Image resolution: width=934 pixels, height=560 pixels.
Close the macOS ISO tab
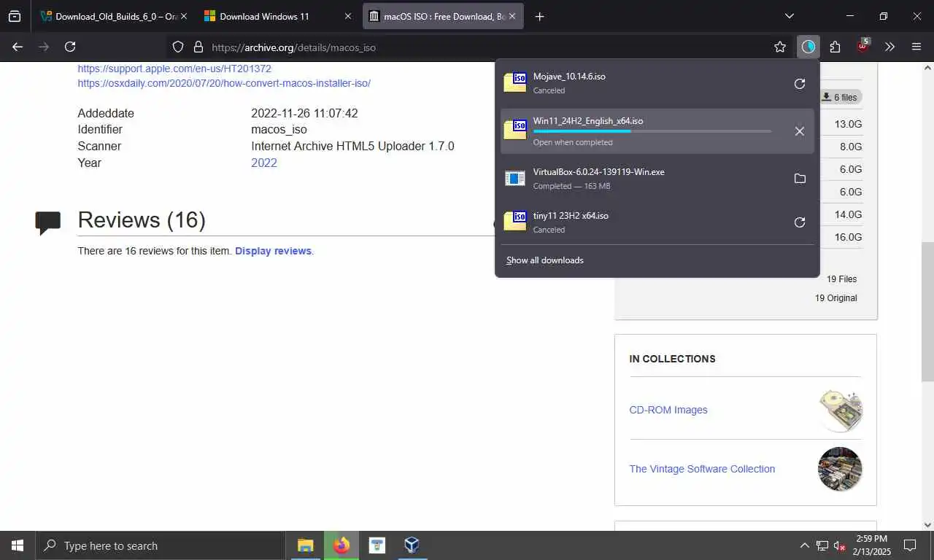[512, 16]
